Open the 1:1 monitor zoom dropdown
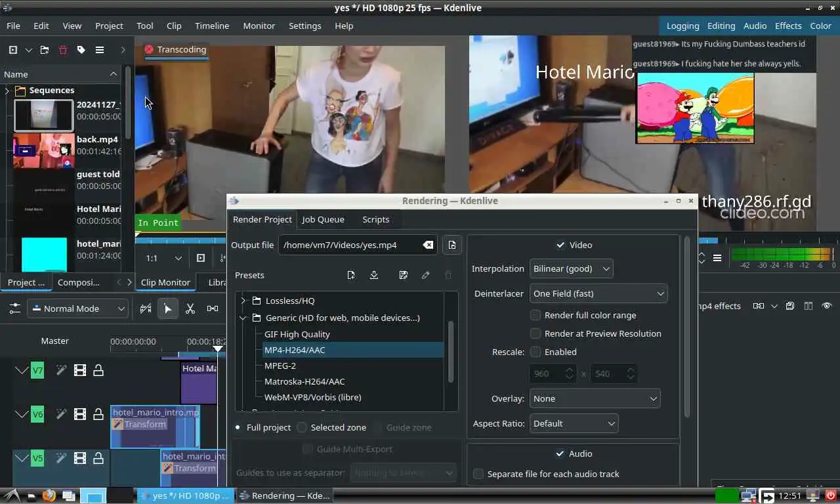Screen dimensions: 840x504 pyautogui.click(x=164, y=258)
